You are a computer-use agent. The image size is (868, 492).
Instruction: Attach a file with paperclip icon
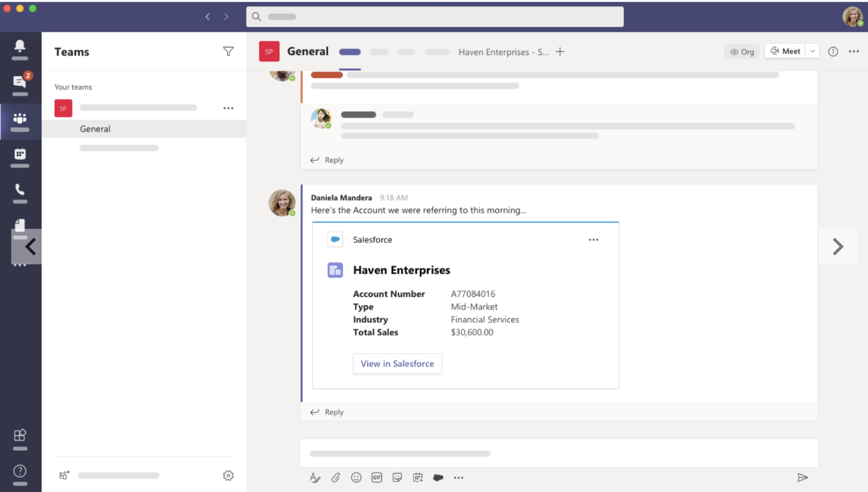336,478
